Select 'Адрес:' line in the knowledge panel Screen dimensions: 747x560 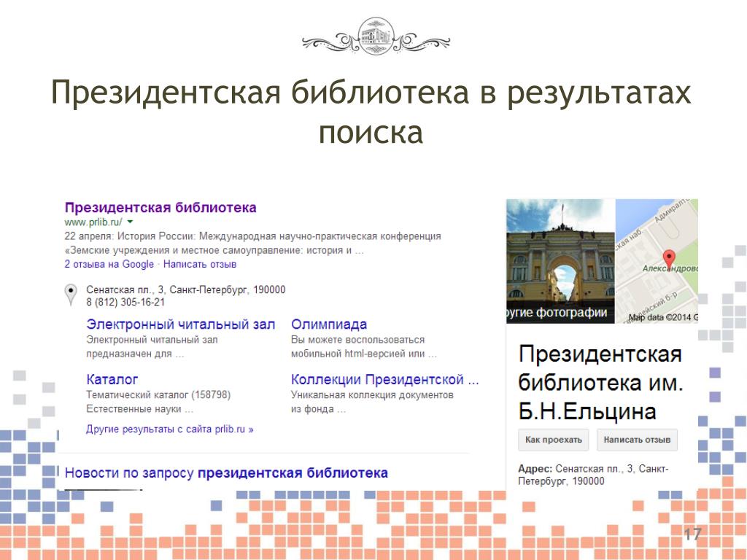[593, 475]
